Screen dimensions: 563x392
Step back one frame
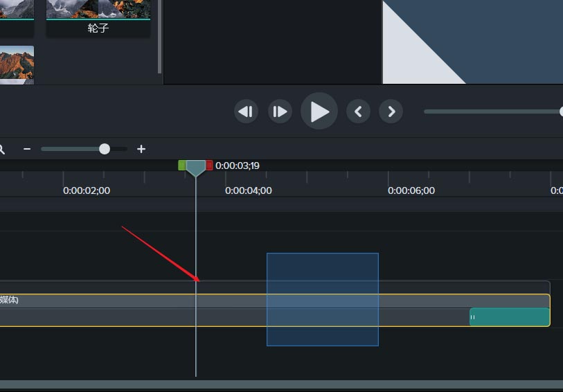tap(246, 112)
